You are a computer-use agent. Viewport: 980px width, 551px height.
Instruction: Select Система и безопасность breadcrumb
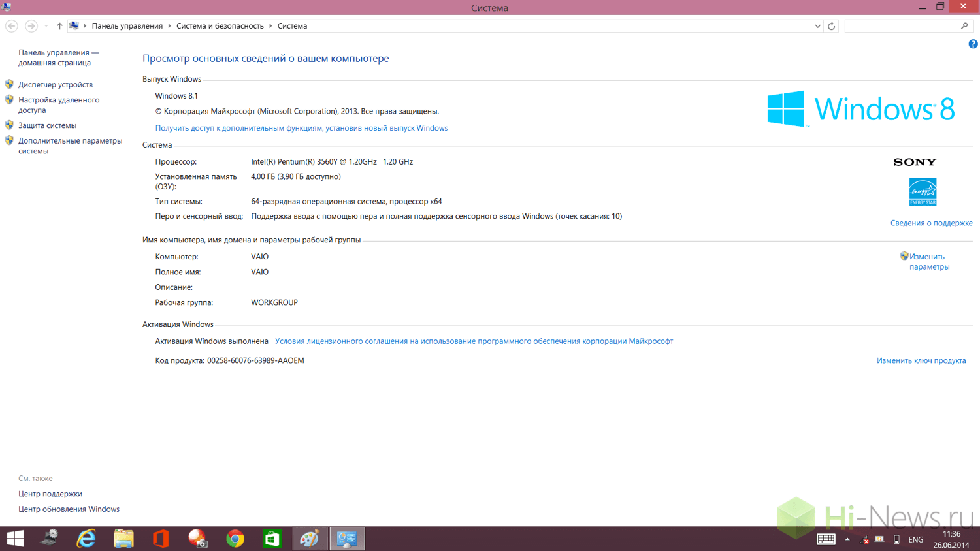pos(220,26)
